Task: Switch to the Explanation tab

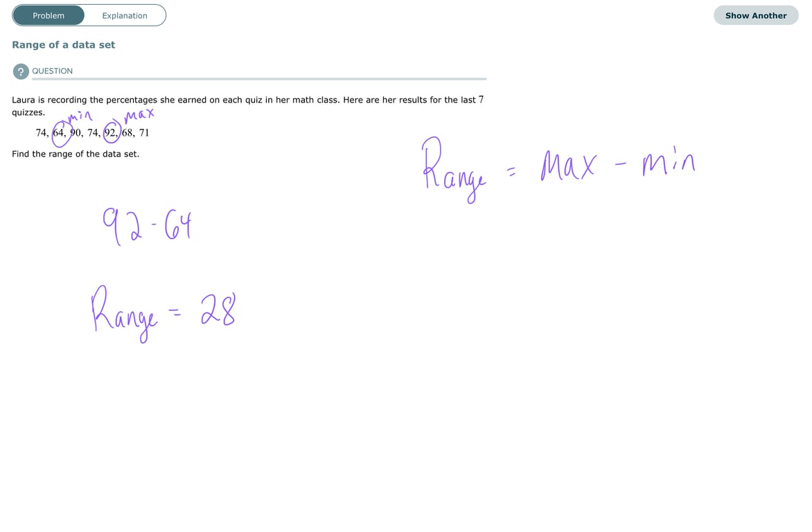Action: tap(124, 15)
